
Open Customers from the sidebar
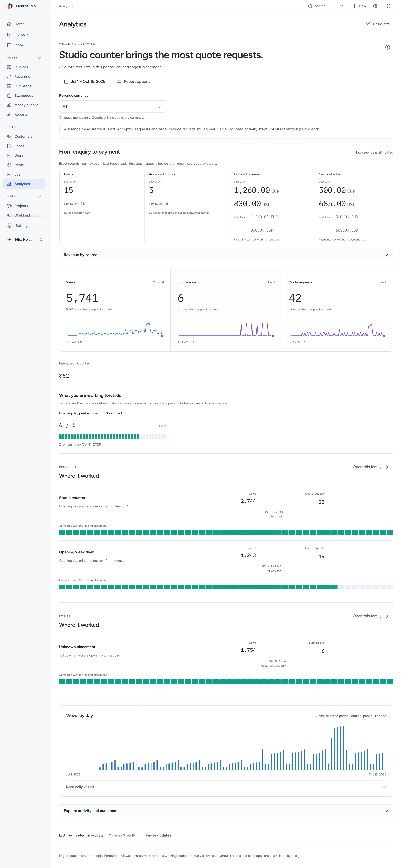point(24,136)
